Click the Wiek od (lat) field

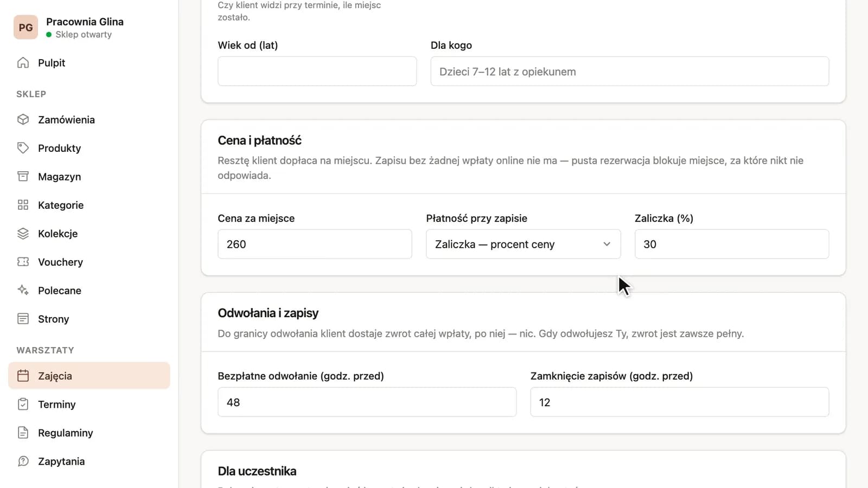click(317, 71)
